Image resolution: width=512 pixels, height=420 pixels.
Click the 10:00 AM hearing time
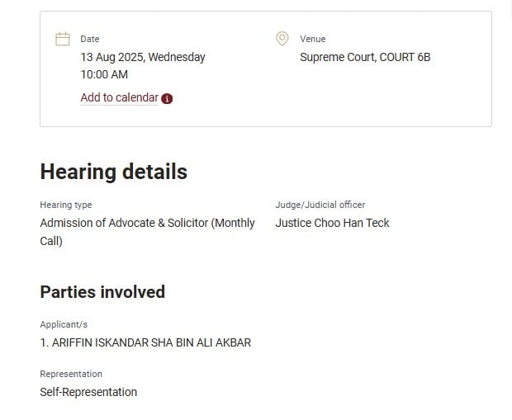pos(104,74)
